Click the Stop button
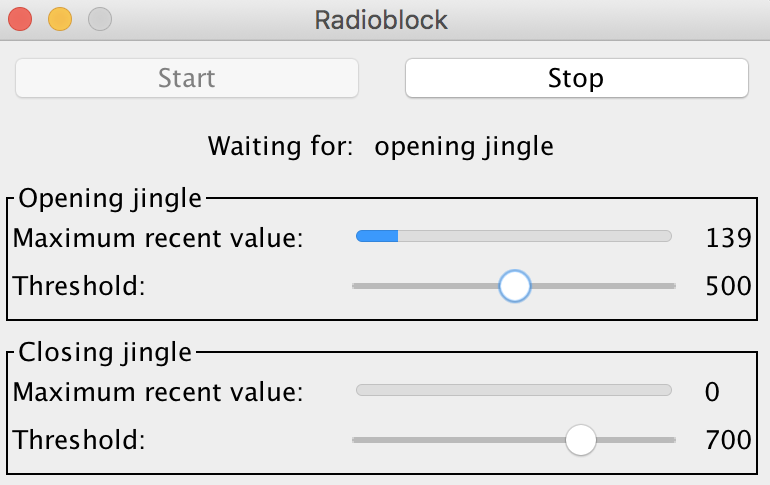Viewport: 770px width, 485px height. pos(576,78)
